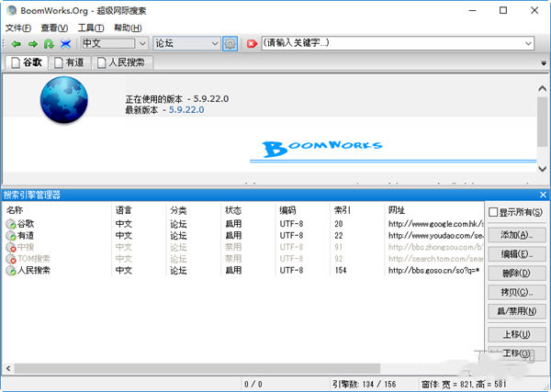Expand the 论坛 category dropdown
This screenshot has width=551, height=392.
(214, 43)
